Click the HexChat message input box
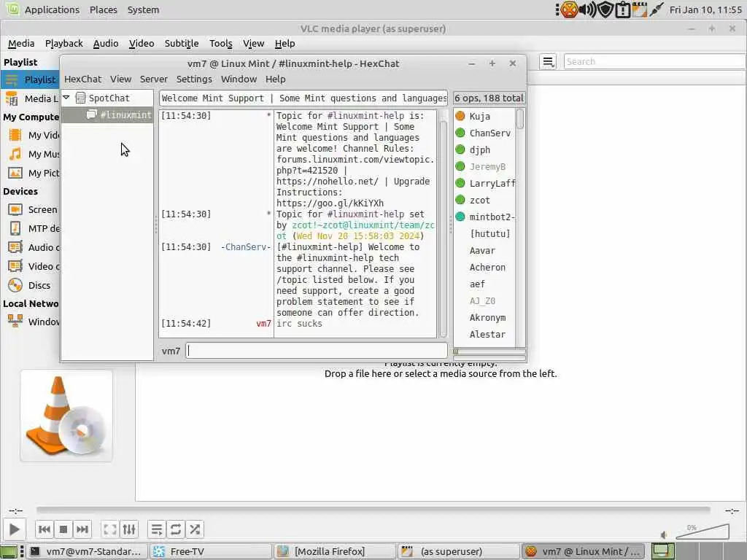Screen dimensions: 747x560 tap(317, 351)
